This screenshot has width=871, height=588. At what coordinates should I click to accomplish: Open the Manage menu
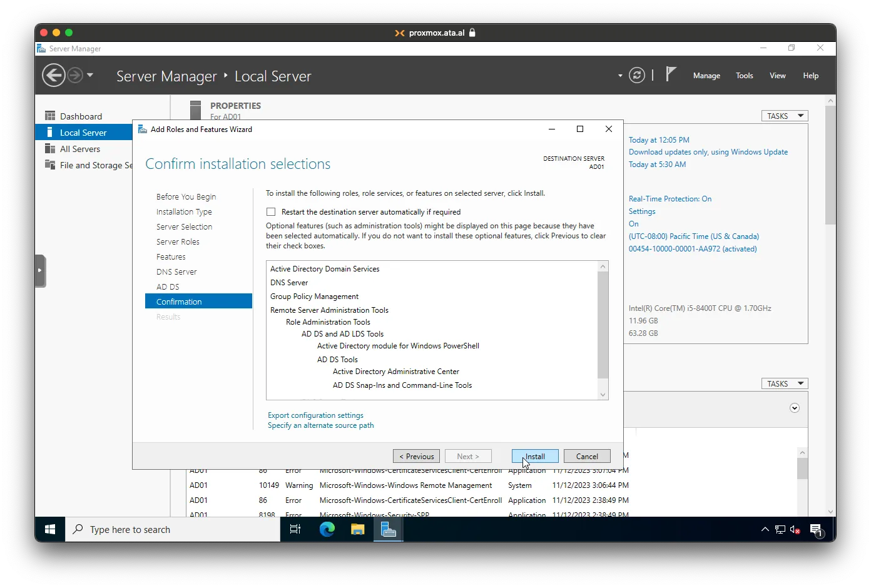tap(706, 76)
